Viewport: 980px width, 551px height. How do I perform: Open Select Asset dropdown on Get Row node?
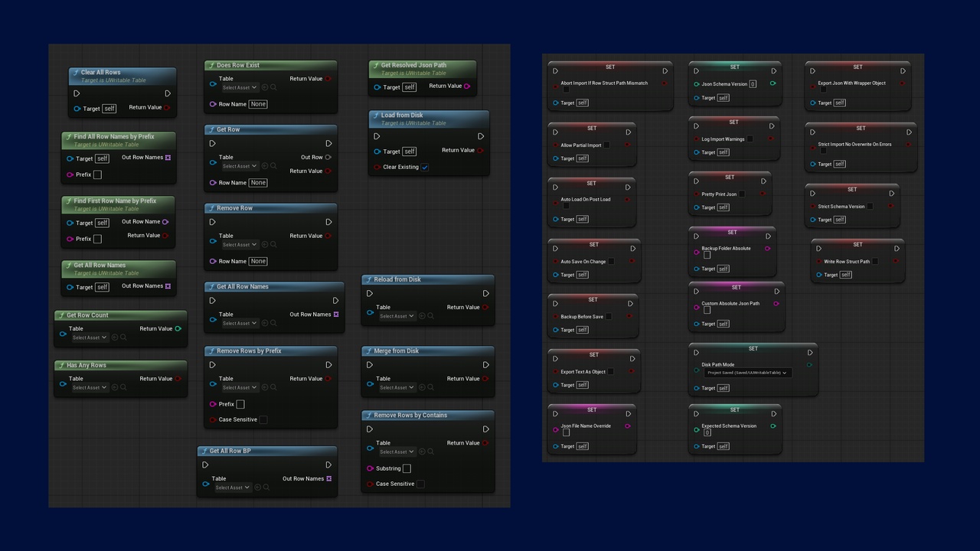click(240, 166)
